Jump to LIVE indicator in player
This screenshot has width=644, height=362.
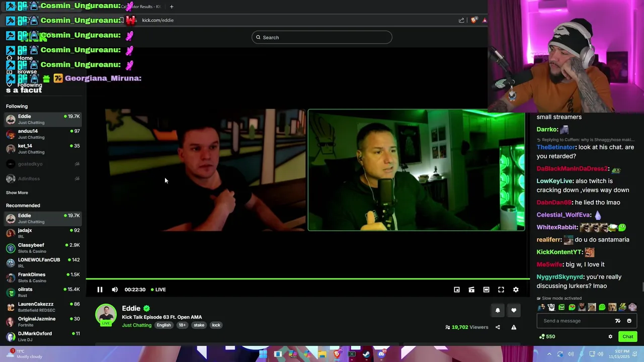[158, 290]
